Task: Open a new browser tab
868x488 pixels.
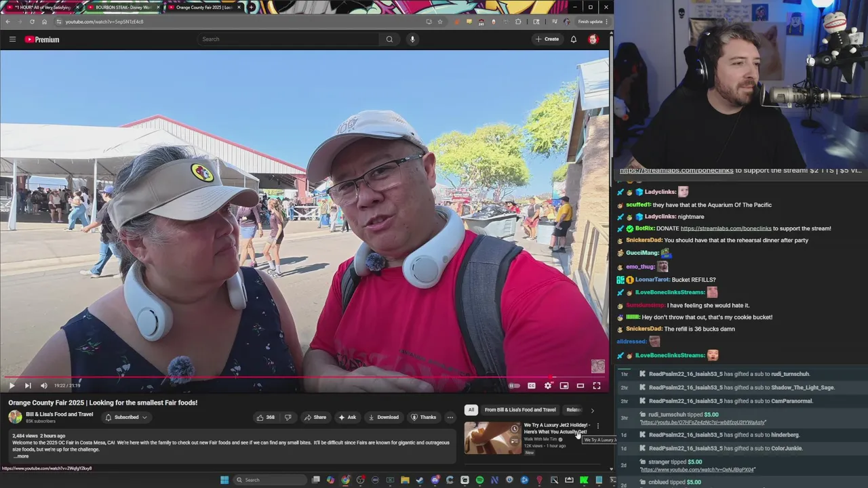Action: [x=251, y=7]
